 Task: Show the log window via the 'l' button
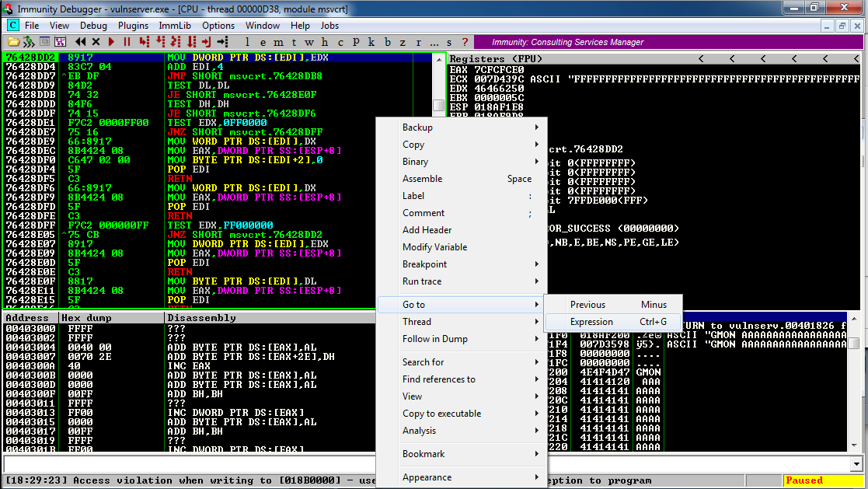(x=247, y=42)
